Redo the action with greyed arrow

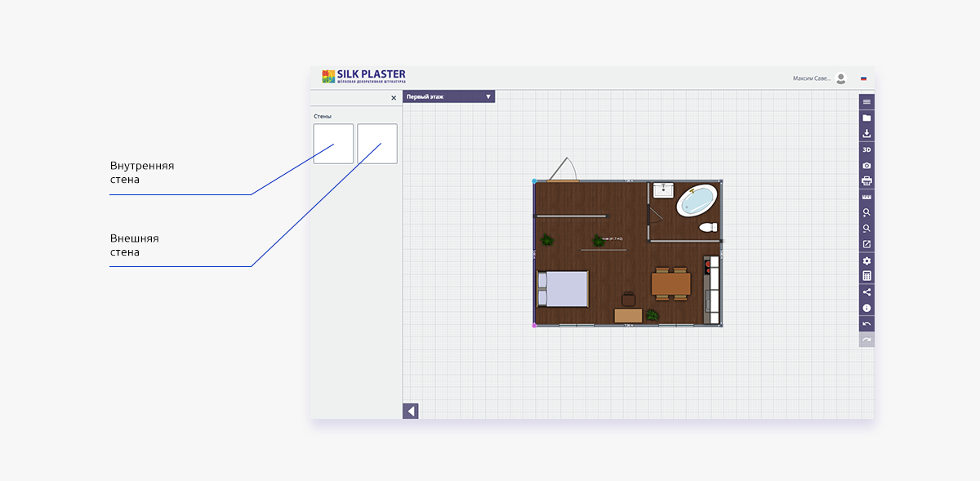(866, 340)
